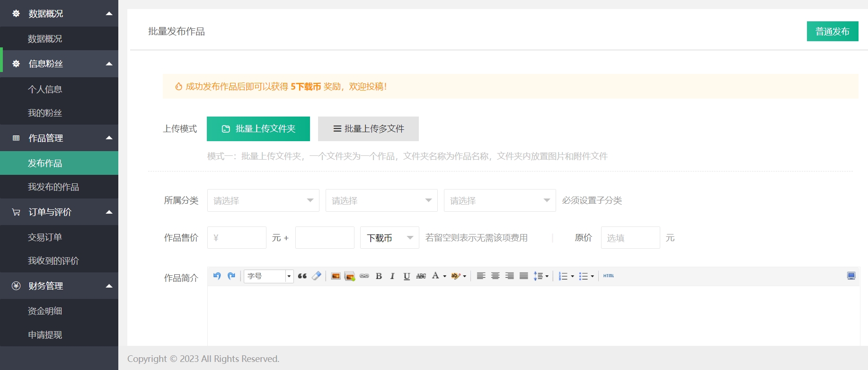This screenshot has height=370, width=868.
Task: Open 数据概况 submenu item
Action: tap(59, 39)
